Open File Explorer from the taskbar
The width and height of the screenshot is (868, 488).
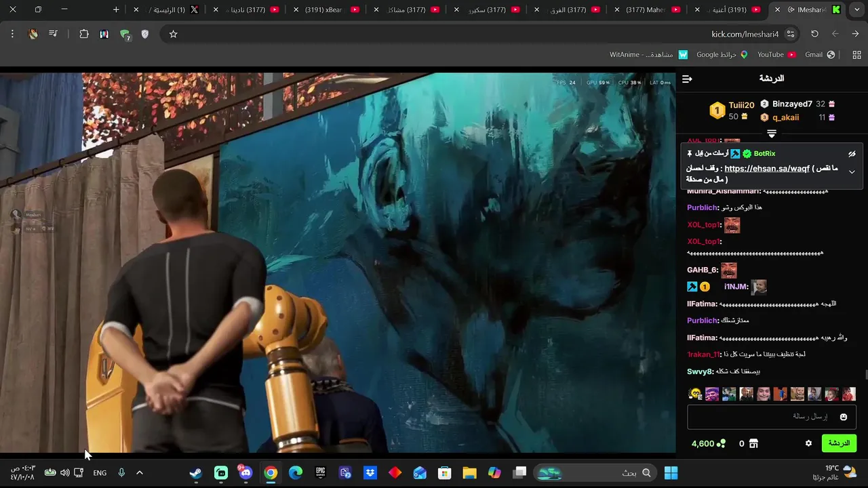(x=469, y=472)
